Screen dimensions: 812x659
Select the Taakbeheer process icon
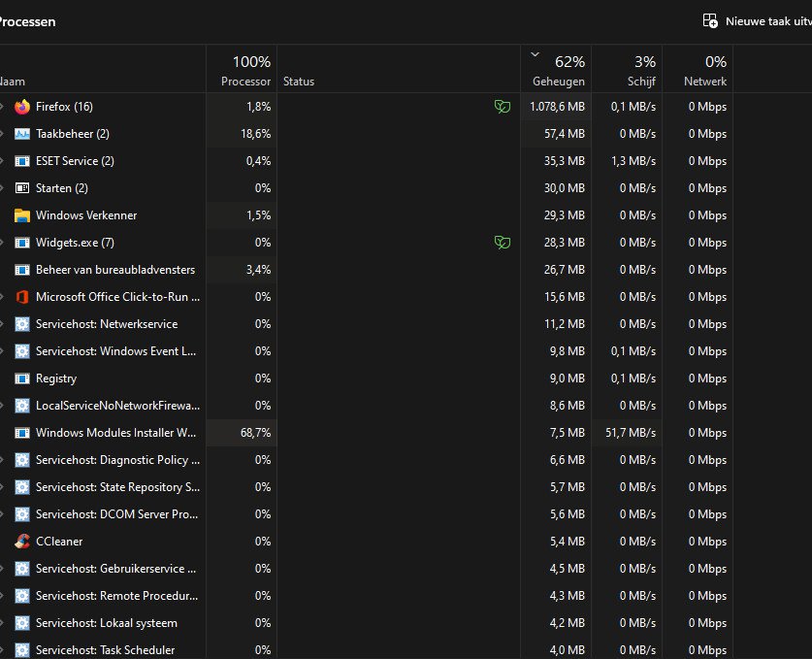point(22,134)
